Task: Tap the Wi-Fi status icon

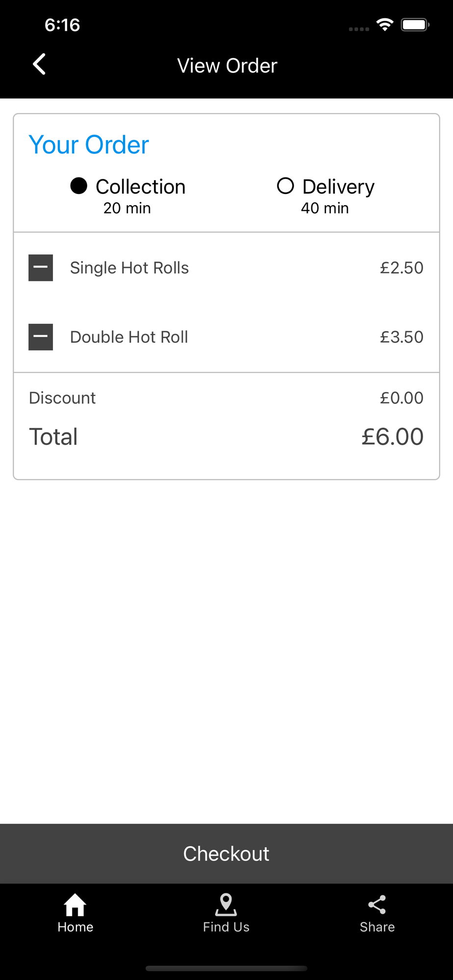Action: pyautogui.click(x=385, y=24)
